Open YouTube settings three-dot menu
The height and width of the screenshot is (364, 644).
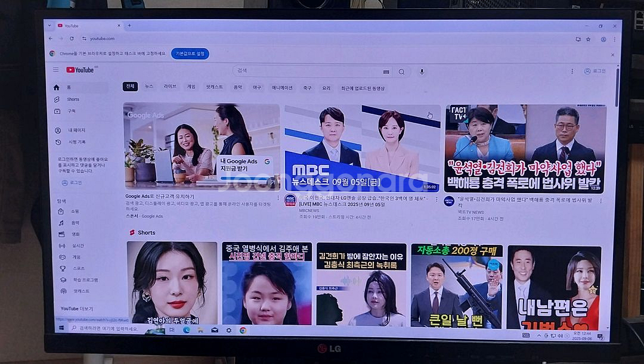tap(572, 71)
